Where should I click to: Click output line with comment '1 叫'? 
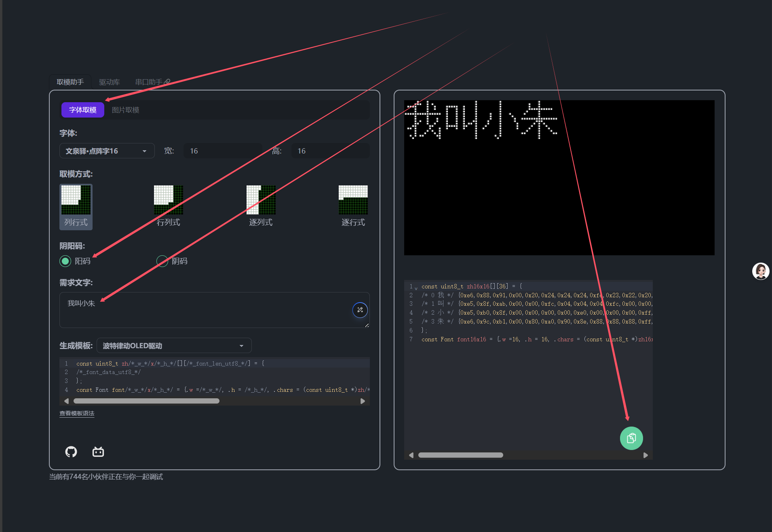pos(537,304)
